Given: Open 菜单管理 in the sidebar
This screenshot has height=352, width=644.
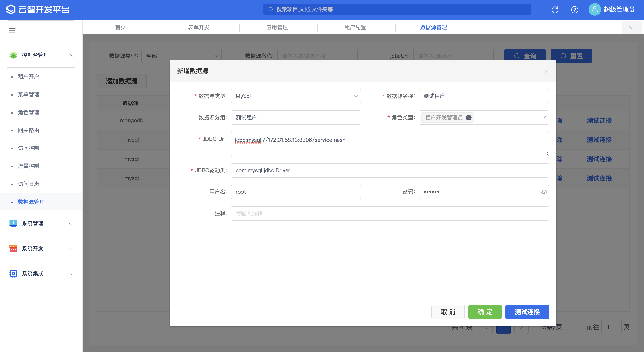Looking at the screenshot, I should click(28, 94).
